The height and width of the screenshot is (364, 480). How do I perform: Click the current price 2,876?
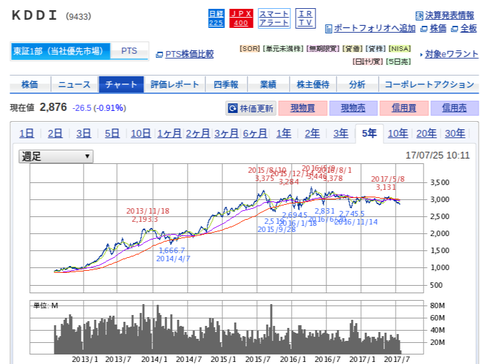(x=53, y=107)
